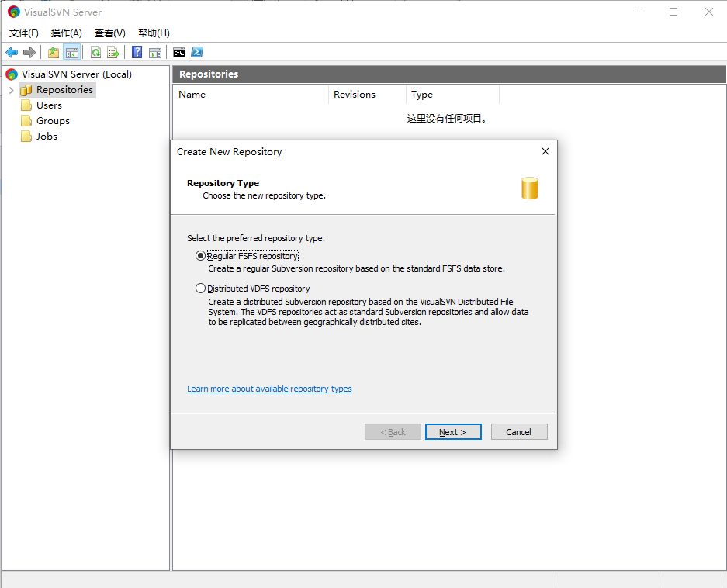Click the text 这里没有任何项目。
The height and width of the screenshot is (588, 727).
(x=446, y=119)
